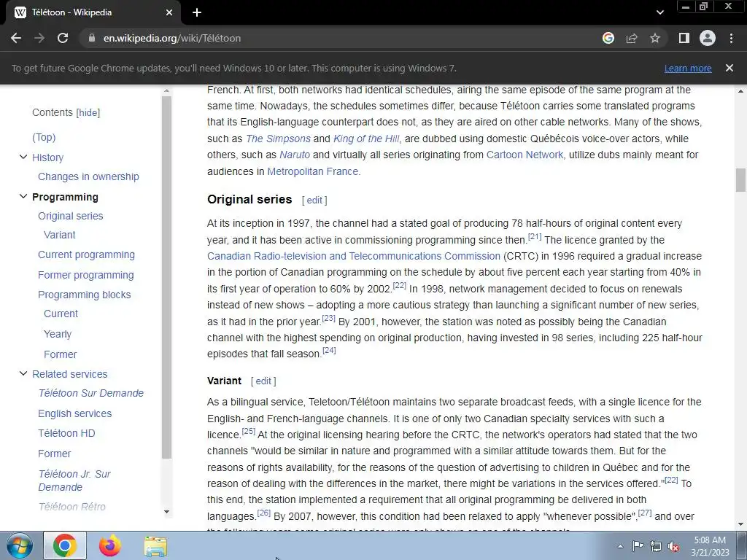Viewport: 747px width, 560px height.
Task: Show hidden system tray icons
Action: tap(620, 546)
